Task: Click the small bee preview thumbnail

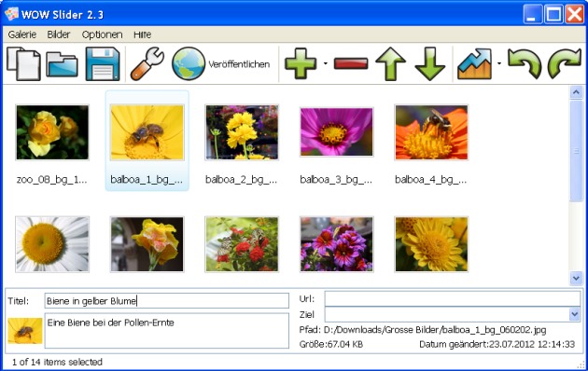Action: click(x=25, y=331)
